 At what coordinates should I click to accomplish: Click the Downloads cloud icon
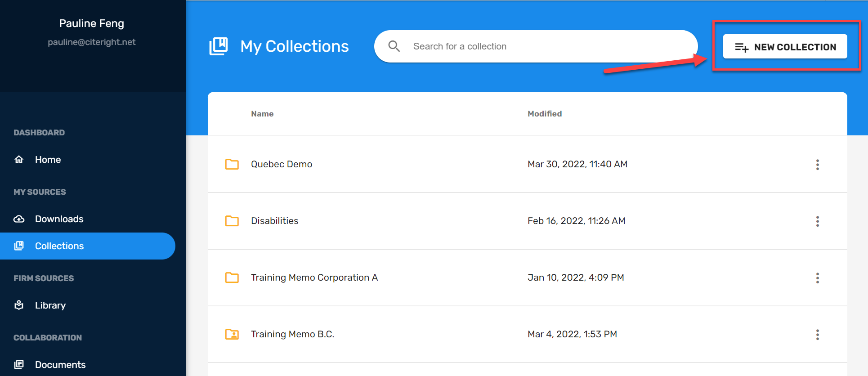pyautogui.click(x=19, y=219)
